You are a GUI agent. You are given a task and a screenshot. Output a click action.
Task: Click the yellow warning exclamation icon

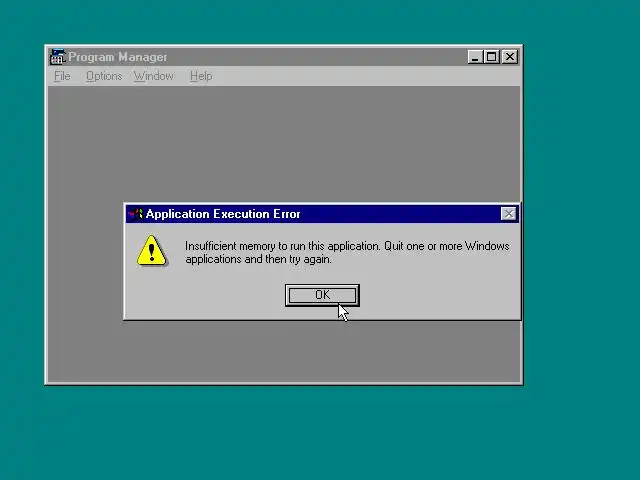tap(151, 251)
